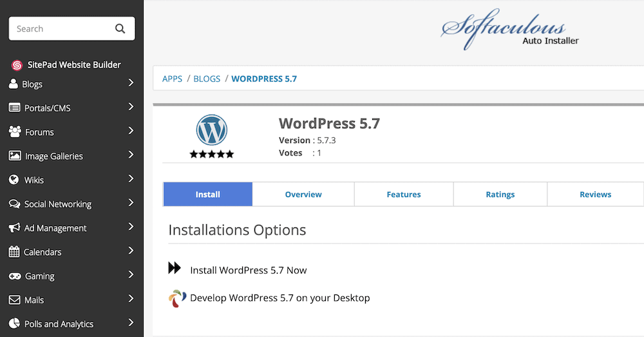The image size is (644, 337).
Task: Click the Version 5.7.3 text
Action: 307,140
